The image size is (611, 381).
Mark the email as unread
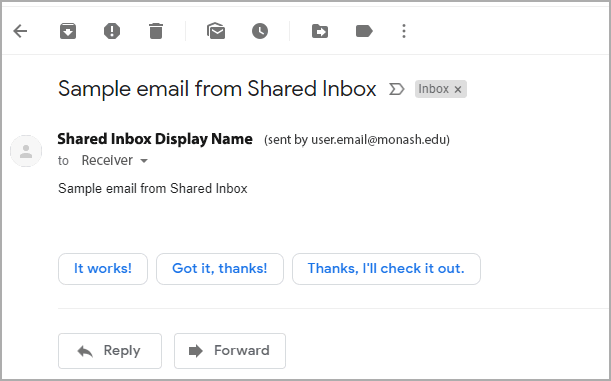point(216,31)
